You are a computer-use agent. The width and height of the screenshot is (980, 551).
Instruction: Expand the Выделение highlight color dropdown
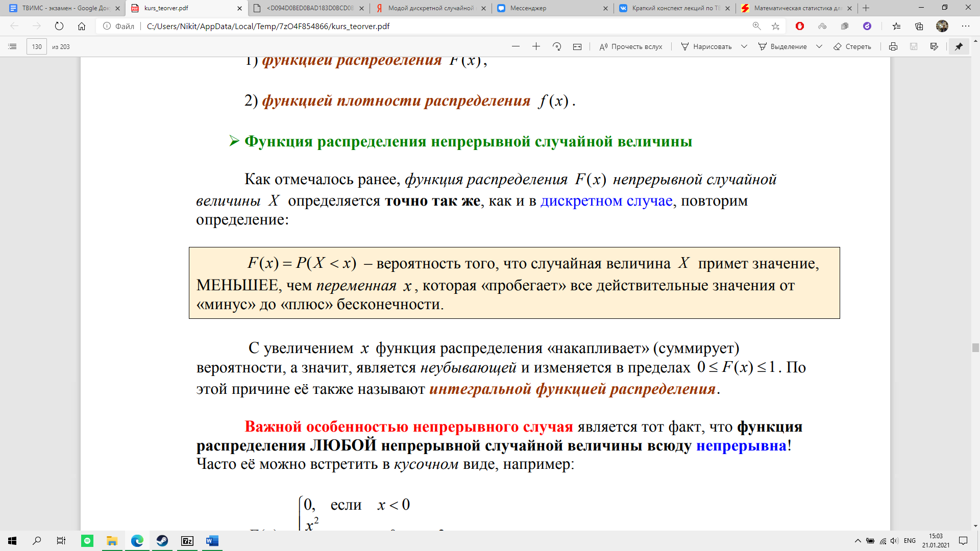[819, 46]
